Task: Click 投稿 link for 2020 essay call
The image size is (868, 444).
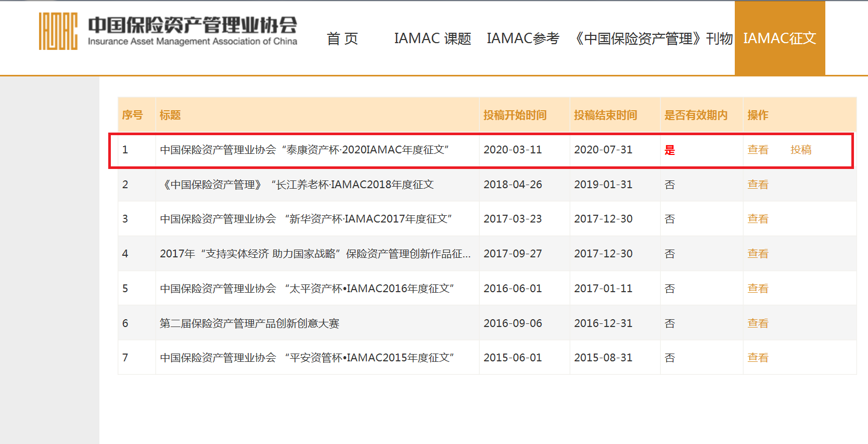Action: [800, 150]
